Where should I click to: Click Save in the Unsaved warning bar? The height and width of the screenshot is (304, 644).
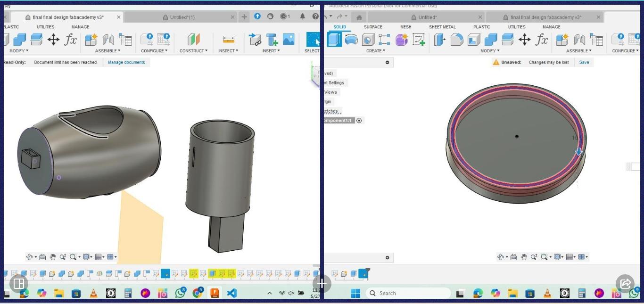(584, 62)
